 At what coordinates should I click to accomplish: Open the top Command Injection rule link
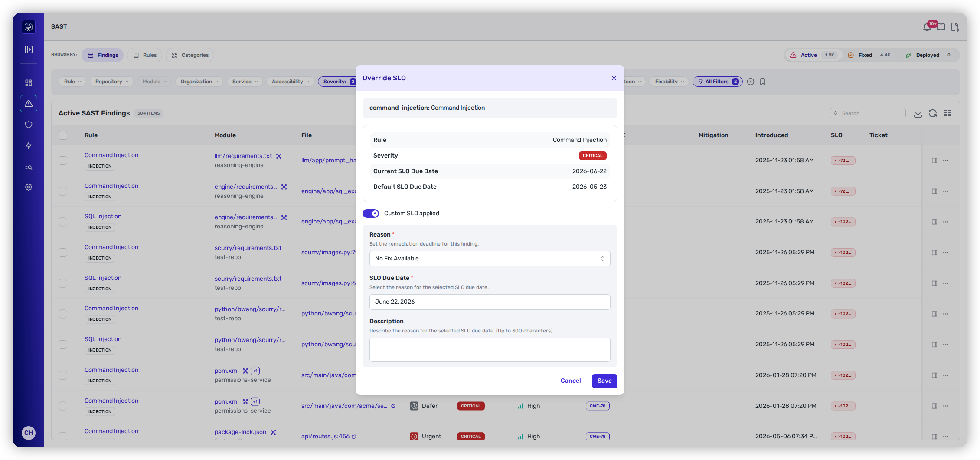tap(111, 155)
